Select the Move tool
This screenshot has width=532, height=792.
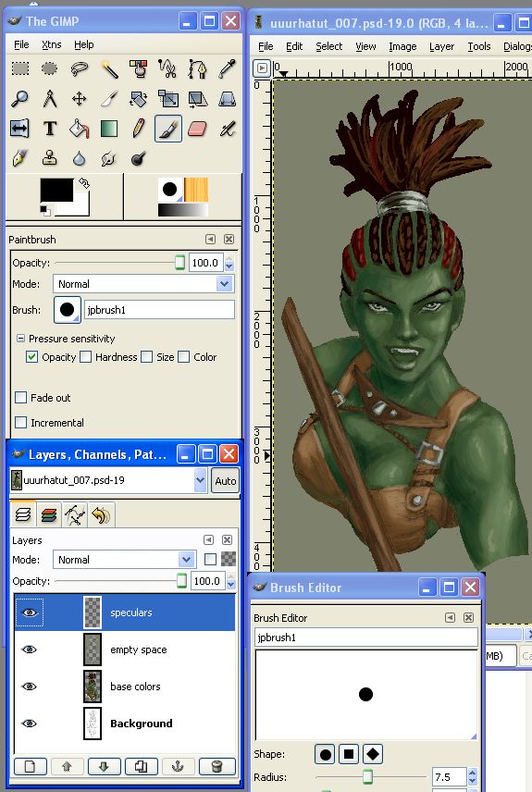click(x=80, y=98)
